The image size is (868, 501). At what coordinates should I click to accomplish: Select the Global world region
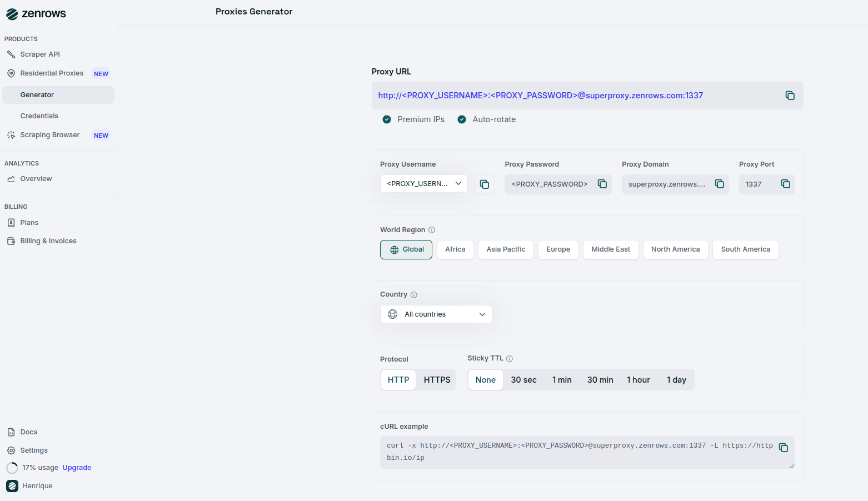pyautogui.click(x=406, y=249)
